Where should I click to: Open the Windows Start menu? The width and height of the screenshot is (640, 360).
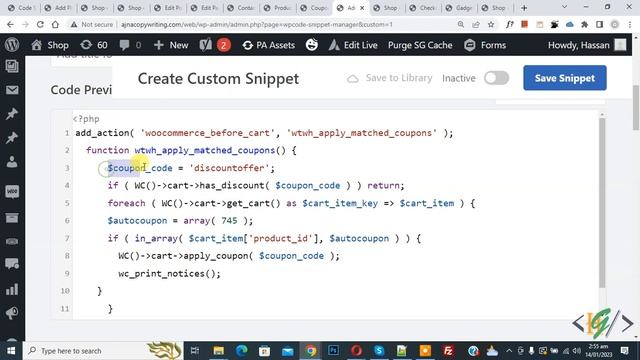[x=11, y=351]
